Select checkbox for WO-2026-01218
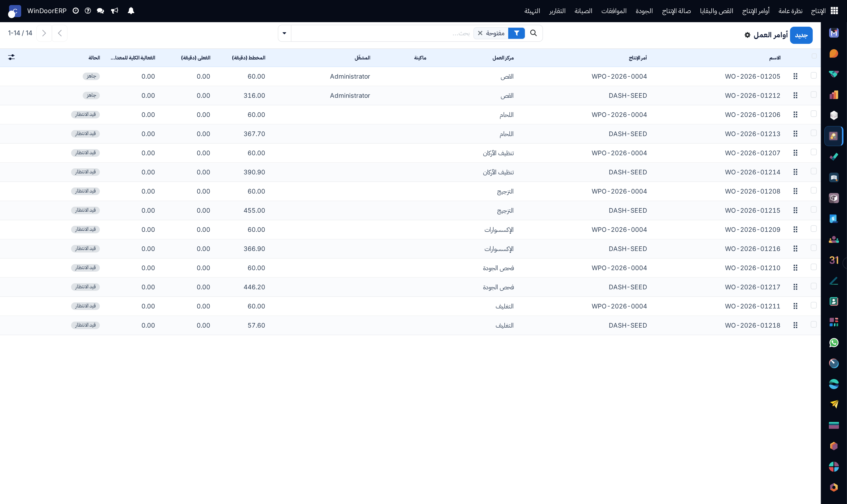The image size is (847, 504). click(813, 324)
